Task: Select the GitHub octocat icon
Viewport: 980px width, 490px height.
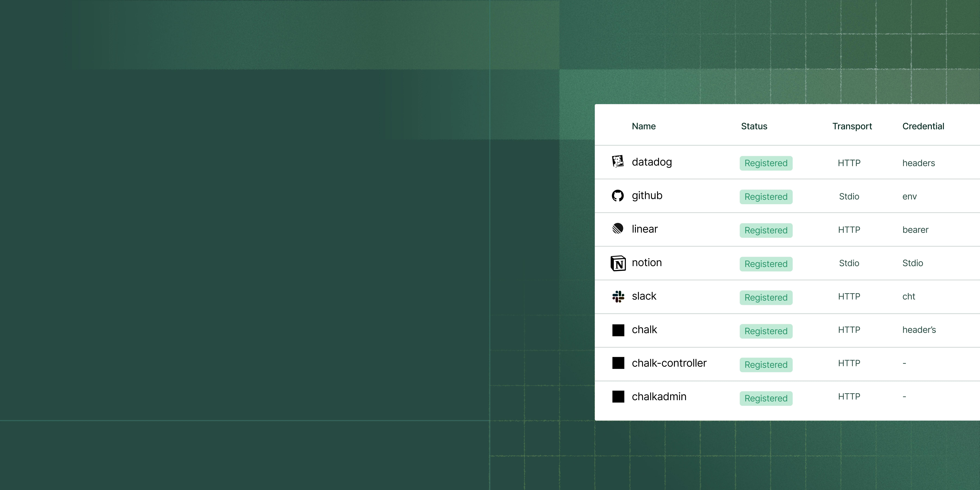Action: [618, 196]
